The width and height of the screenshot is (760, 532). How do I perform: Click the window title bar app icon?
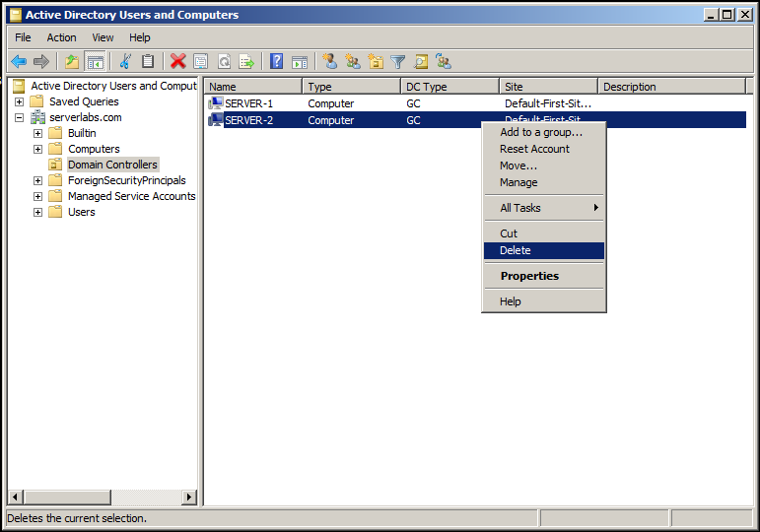click(x=16, y=15)
